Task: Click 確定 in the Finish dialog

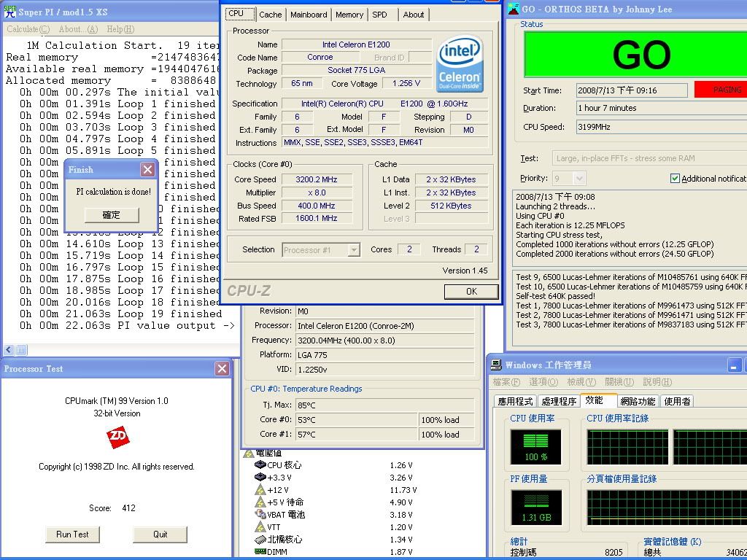Action: pos(112,215)
